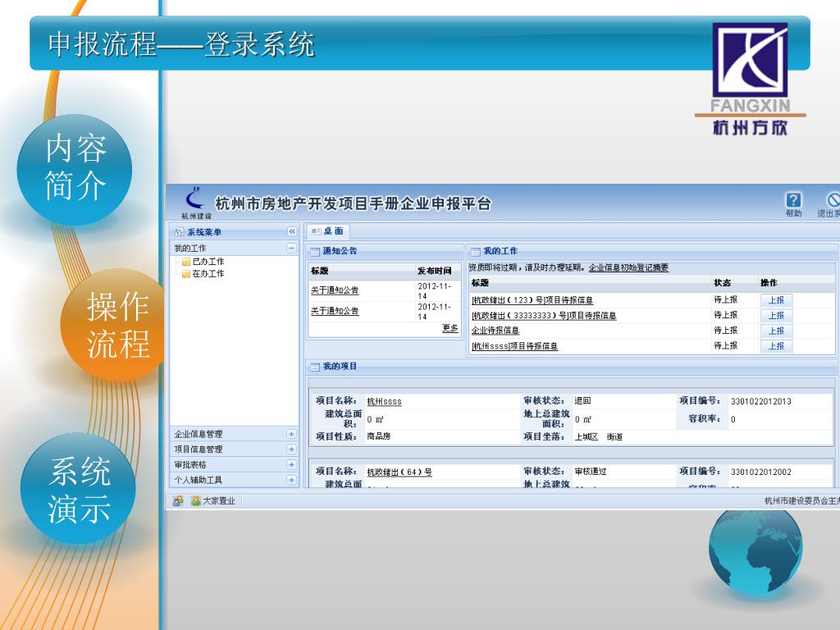Viewport: 840px width, 630px height.
Task: Collapse the 我的工作 menu section
Action: tap(291, 248)
